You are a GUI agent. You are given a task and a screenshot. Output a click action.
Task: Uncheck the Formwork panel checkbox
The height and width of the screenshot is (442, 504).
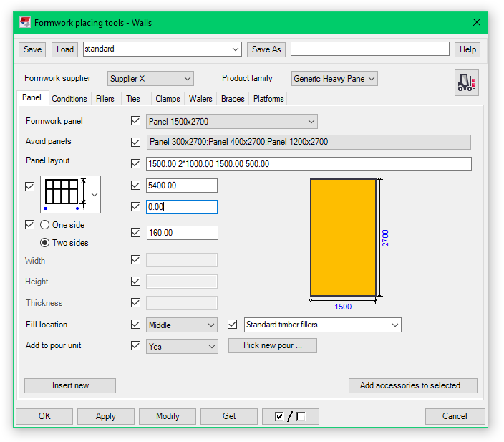pos(136,122)
